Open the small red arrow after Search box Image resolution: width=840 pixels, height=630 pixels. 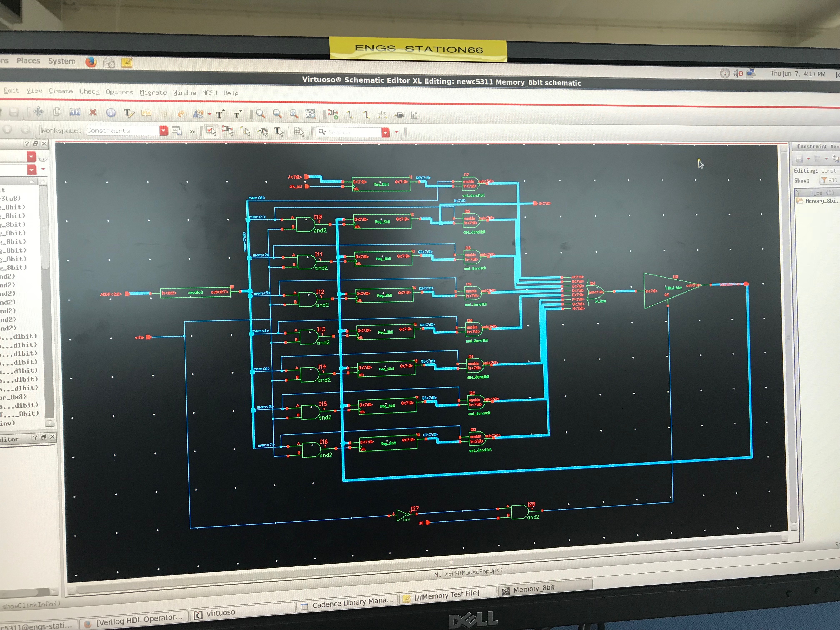pos(396,132)
